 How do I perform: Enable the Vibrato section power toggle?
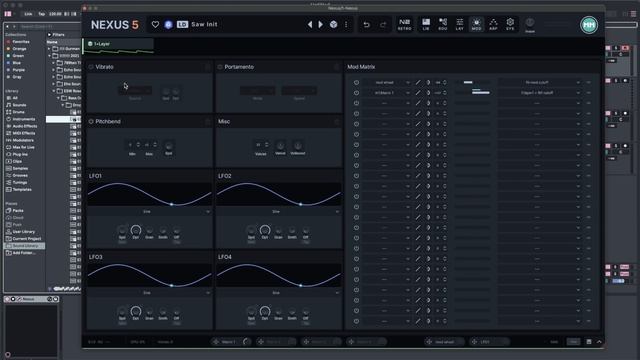pos(91,67)
